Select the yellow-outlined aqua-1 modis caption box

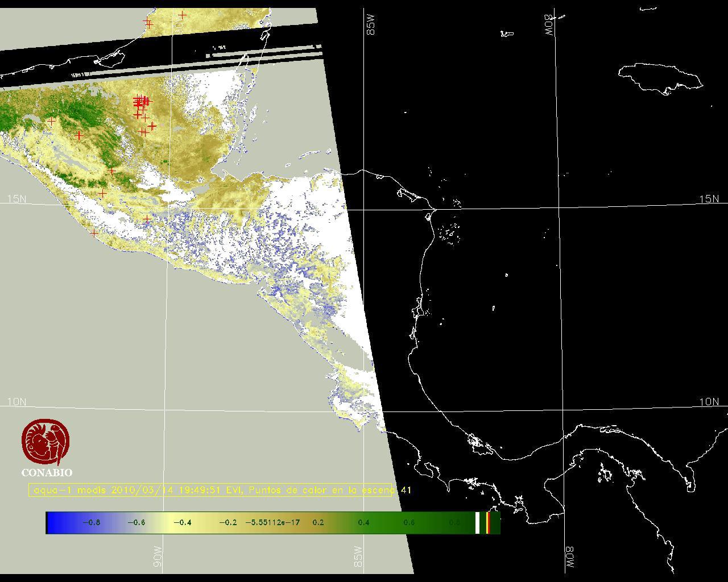pos(210,490)
